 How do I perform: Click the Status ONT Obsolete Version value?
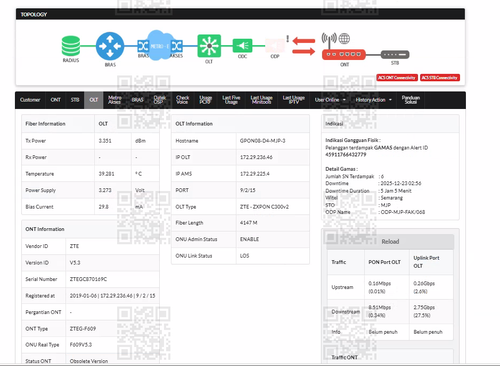click(x=89, y=361)
